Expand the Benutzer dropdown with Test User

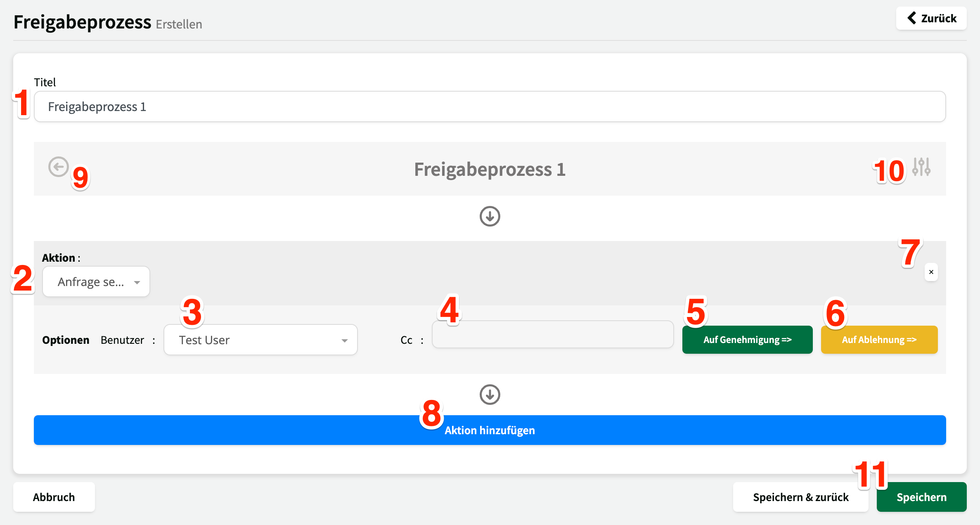coord(260,340)
